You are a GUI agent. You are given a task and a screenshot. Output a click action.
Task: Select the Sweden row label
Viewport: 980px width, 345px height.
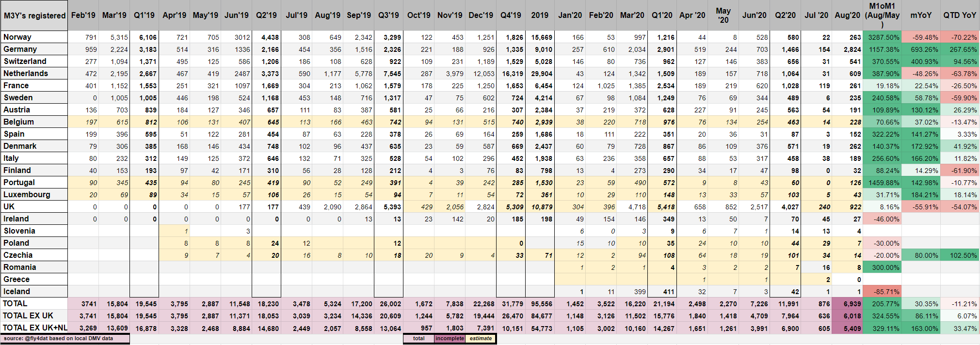pos(34,97)
